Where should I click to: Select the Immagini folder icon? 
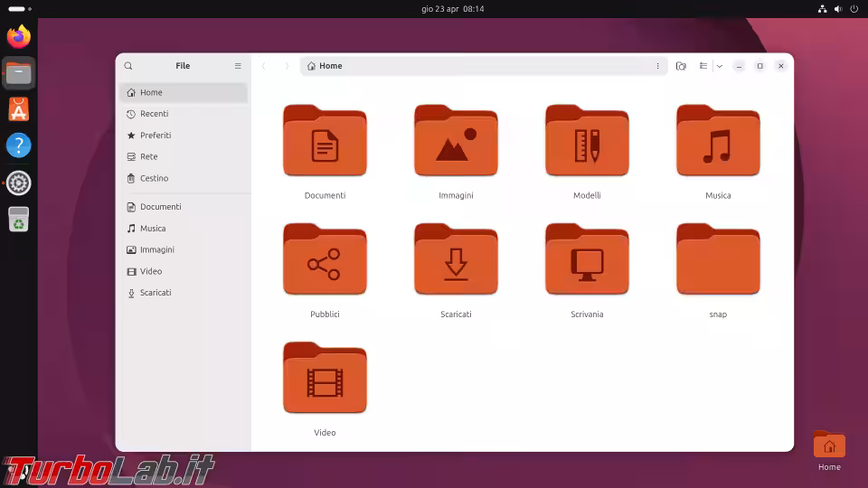click(x=456, y=142)
